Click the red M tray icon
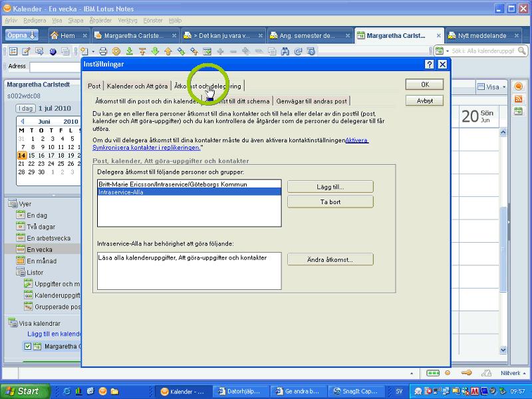The image size is (532, 399). (x=474, y=391)
